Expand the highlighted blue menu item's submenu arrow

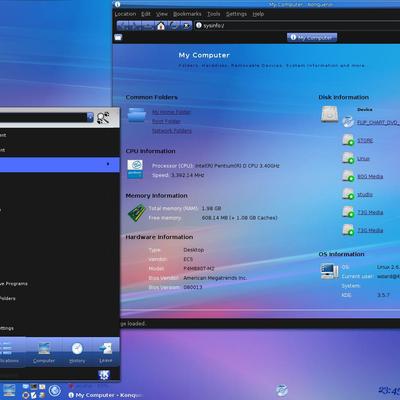pyautogui.click(x=108, y=164)
